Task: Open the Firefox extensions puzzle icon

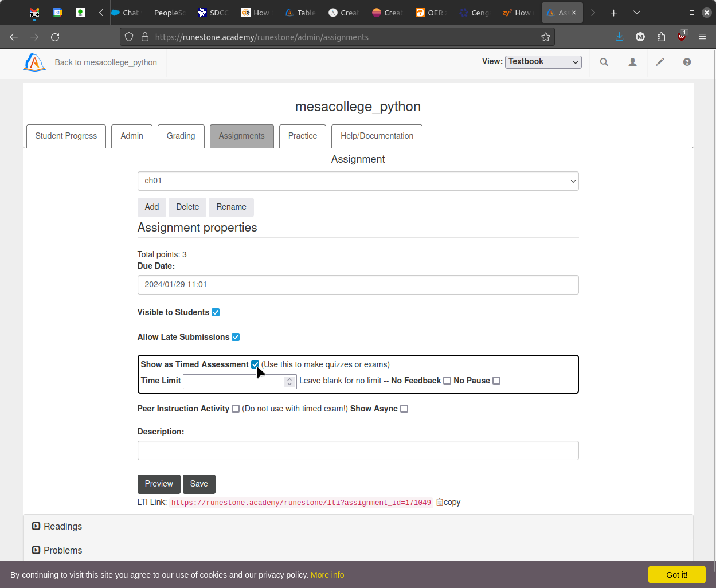Action: 661,36
